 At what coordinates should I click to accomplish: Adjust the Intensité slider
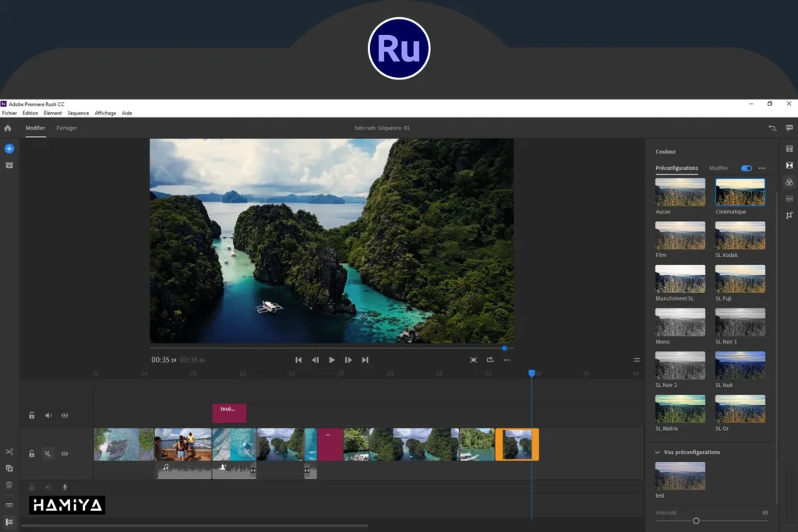(696, 520)
